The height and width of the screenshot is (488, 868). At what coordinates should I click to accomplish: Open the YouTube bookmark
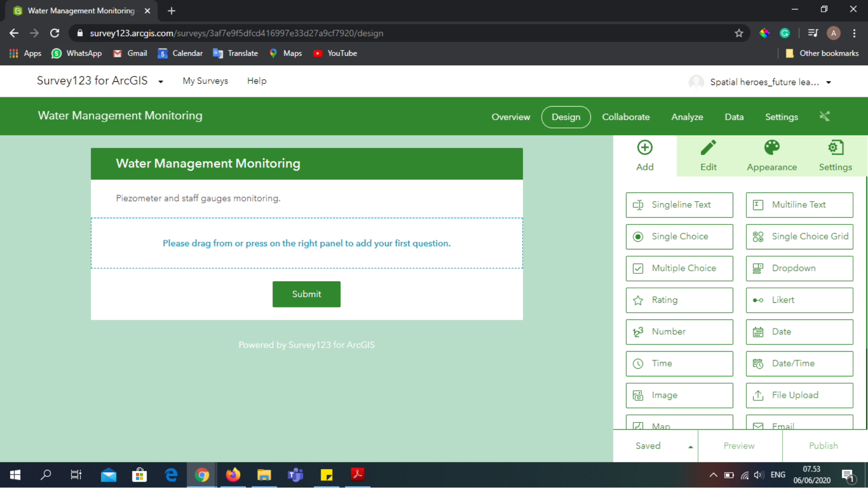[335, 53]
